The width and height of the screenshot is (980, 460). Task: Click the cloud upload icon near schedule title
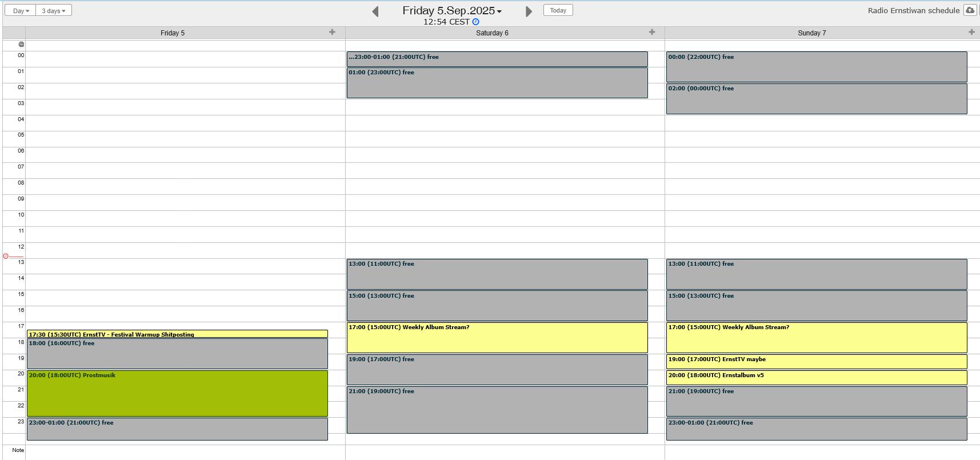(x=970, y=10)
